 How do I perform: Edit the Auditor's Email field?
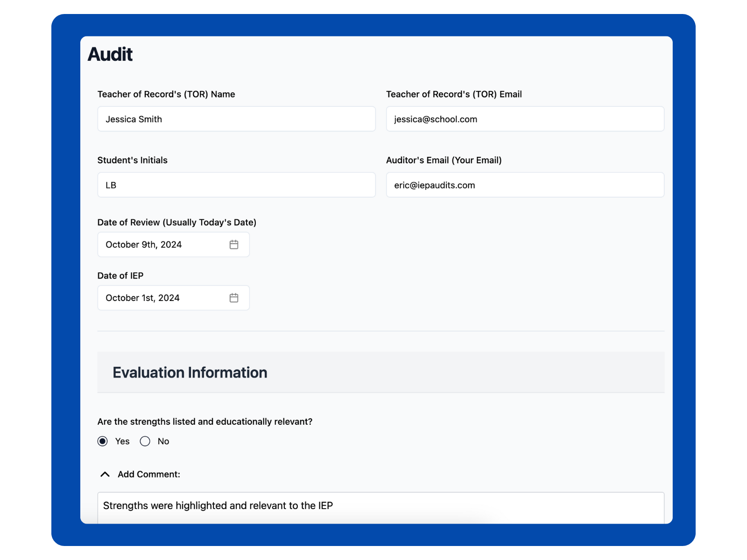525,185
